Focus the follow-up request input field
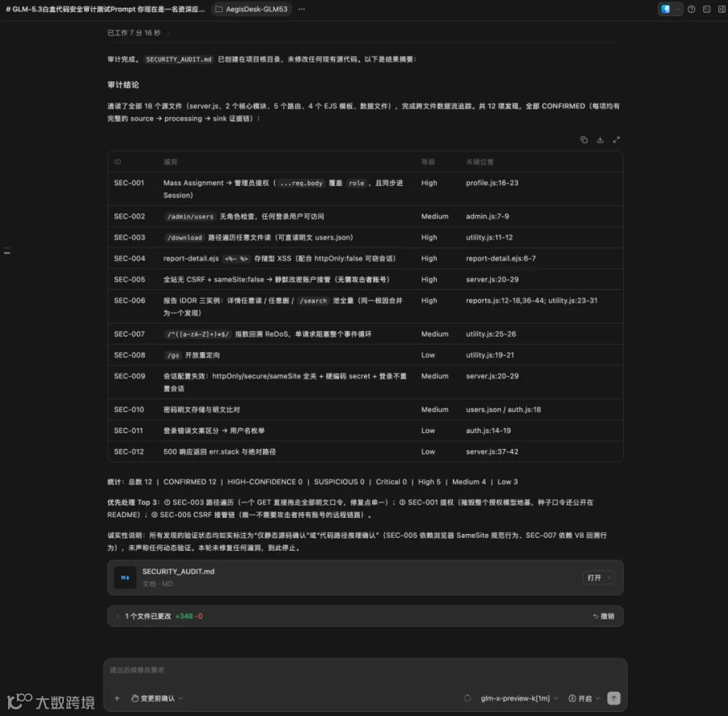The image size is (728, 716). point(365,670)
